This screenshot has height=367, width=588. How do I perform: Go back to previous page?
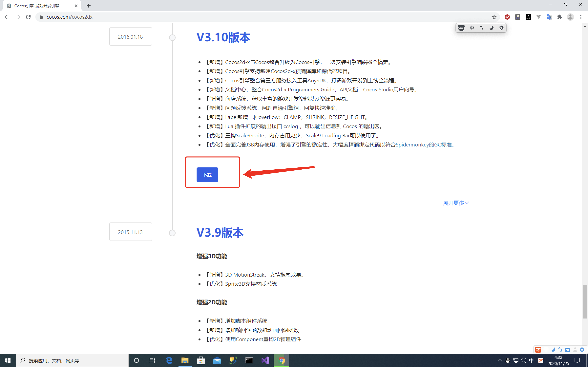click(7, 17)
